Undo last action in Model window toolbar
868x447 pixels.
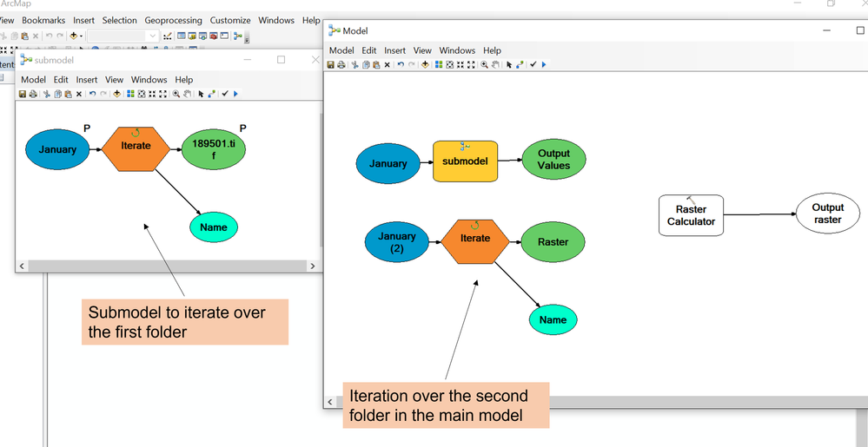coord(401,65)
